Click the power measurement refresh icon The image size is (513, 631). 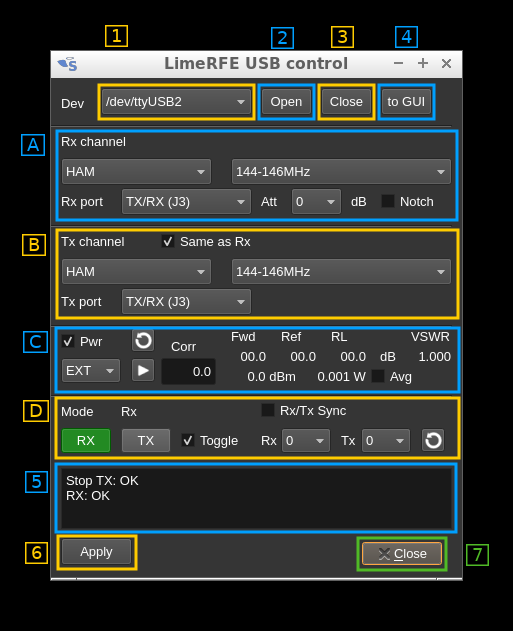[143, 340]
